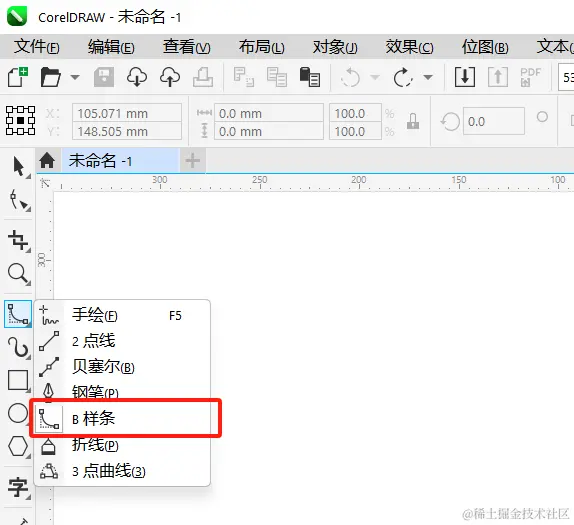The width and height of the screenshot is (574, 525).
Task: Click the Redo arrow icon
Action: coord(403,77)
